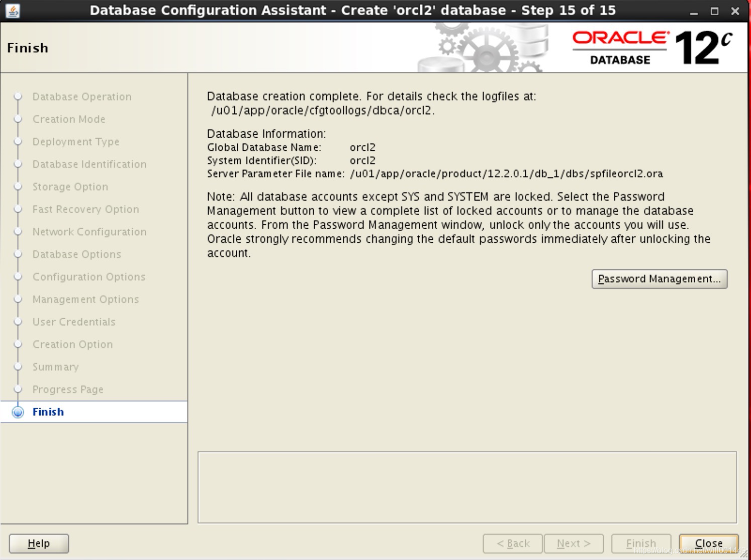Click the Global Database Name value orcl2
This screenshot has width=751, height=560.
coord(362,147)
